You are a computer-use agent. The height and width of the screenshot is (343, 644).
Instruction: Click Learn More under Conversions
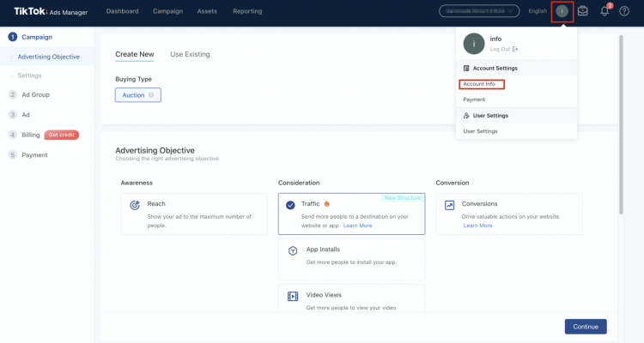pos(477,226)
